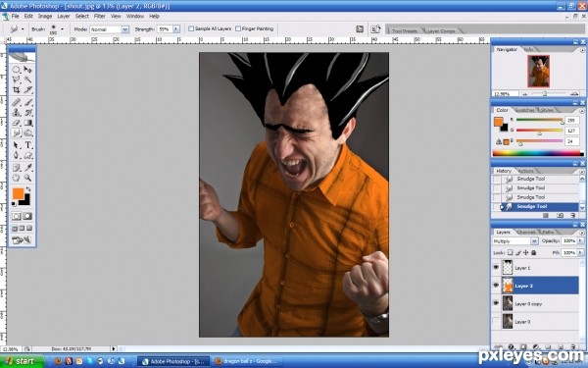Switch to the Channels tab

pos(525,232)
